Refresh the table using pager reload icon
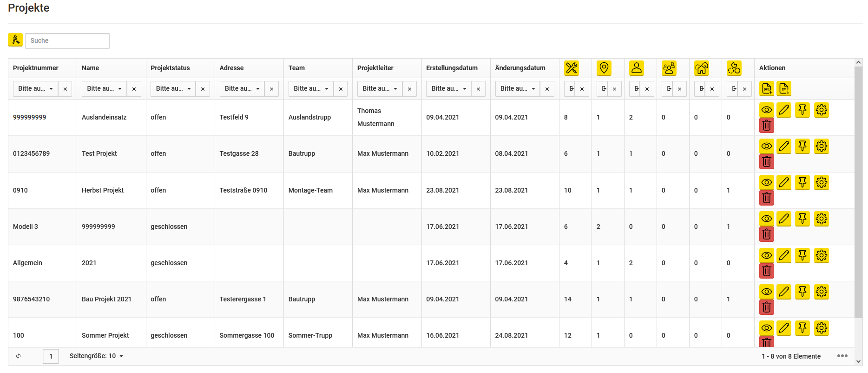Viewport: 868px width, 373px height. coord(19,356)
